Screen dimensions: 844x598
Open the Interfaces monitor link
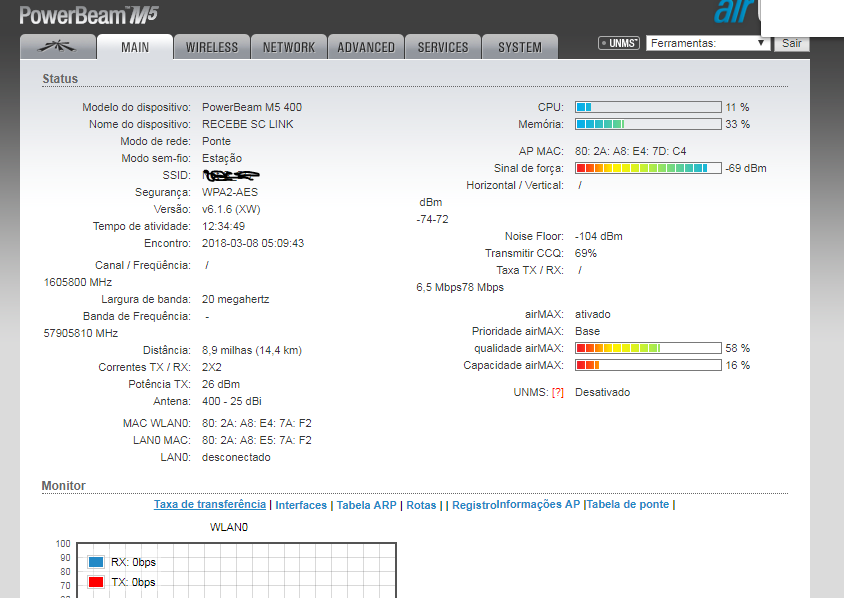301,505
